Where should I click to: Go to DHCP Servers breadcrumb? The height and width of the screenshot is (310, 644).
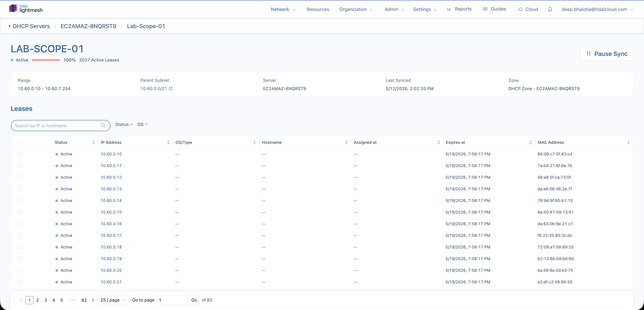tap(31, 26)
